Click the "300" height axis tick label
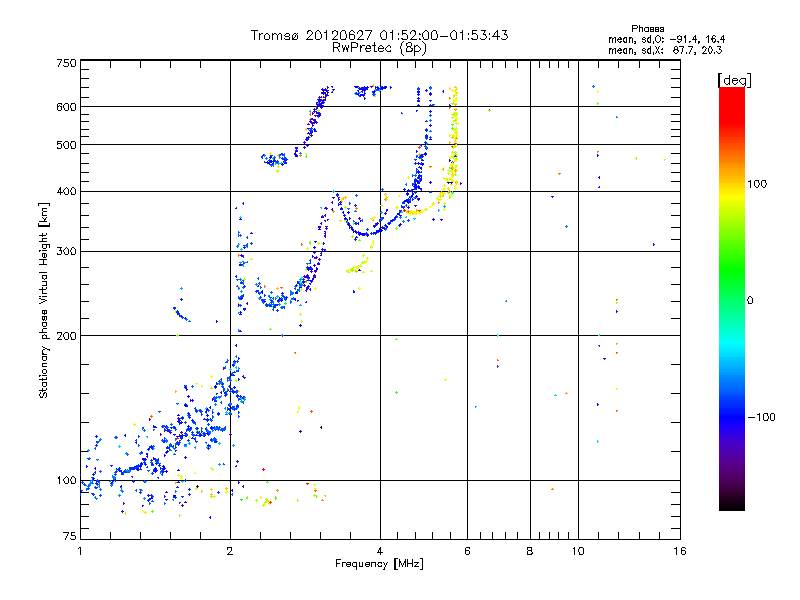Image resolution: width=800 pixels, height=600 pixels. click(x=66, y=252)
